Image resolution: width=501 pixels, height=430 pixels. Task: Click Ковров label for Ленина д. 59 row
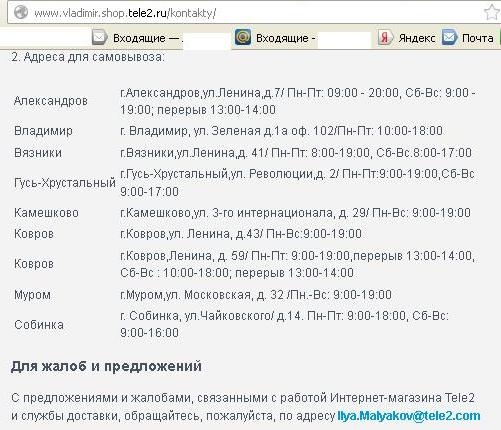coord(34,264)
